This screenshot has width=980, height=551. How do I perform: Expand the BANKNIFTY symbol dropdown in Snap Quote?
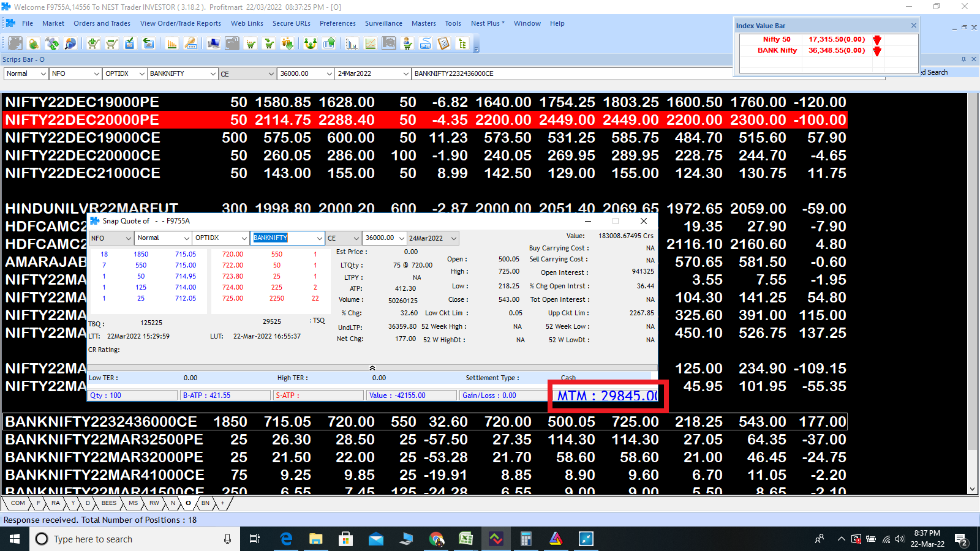[319, 238]
